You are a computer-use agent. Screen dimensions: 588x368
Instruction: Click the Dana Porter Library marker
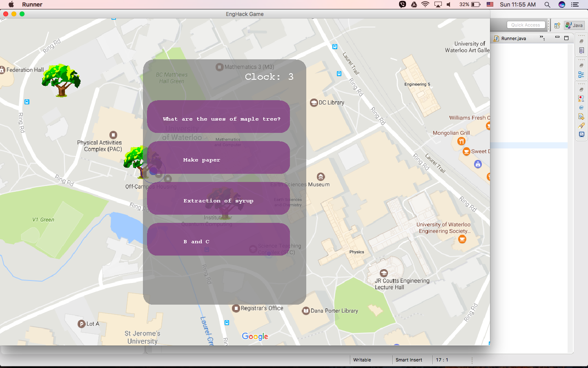click(x=306, y=311)
